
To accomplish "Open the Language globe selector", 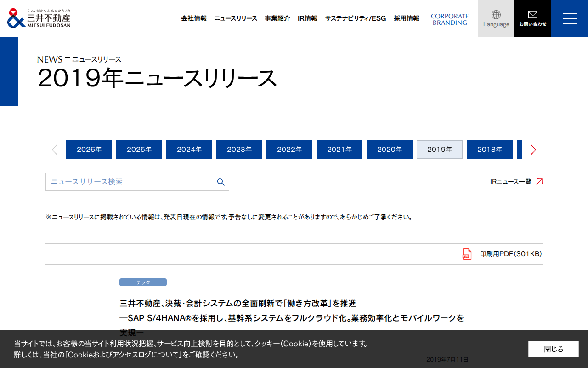I will tap(496, 18).
